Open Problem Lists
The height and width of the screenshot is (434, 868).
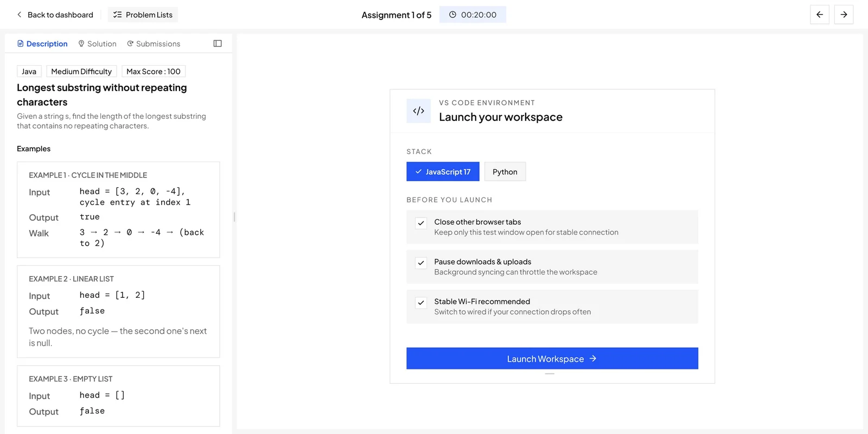(x=143, y=15)
